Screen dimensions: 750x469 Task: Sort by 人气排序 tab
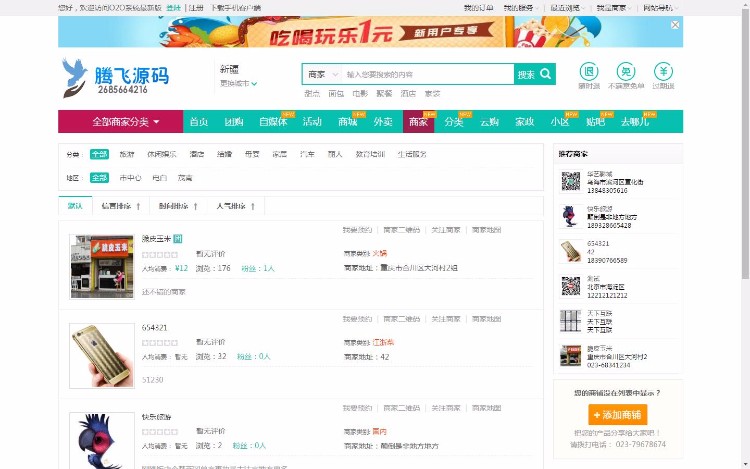(236, 206)
